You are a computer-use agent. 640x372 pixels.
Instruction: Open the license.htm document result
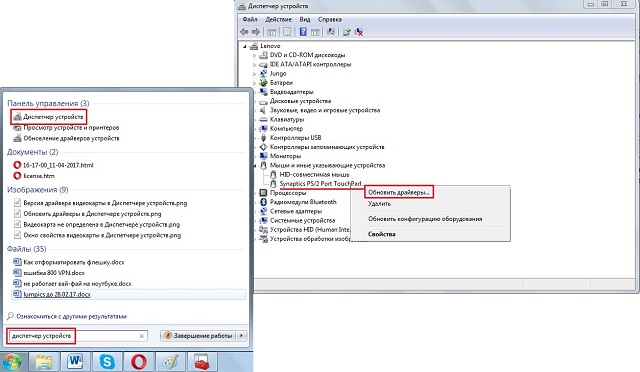(34, 176)
